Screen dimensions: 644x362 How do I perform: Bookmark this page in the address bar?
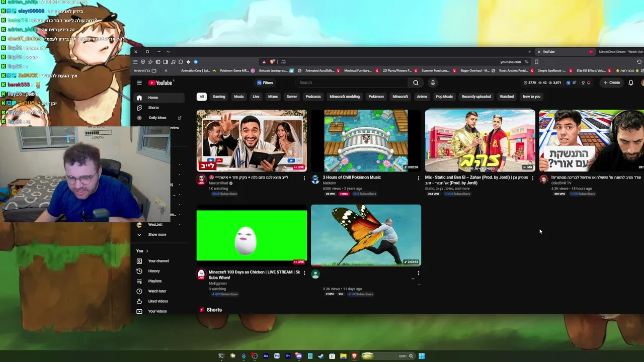click(x=536, y=62)
